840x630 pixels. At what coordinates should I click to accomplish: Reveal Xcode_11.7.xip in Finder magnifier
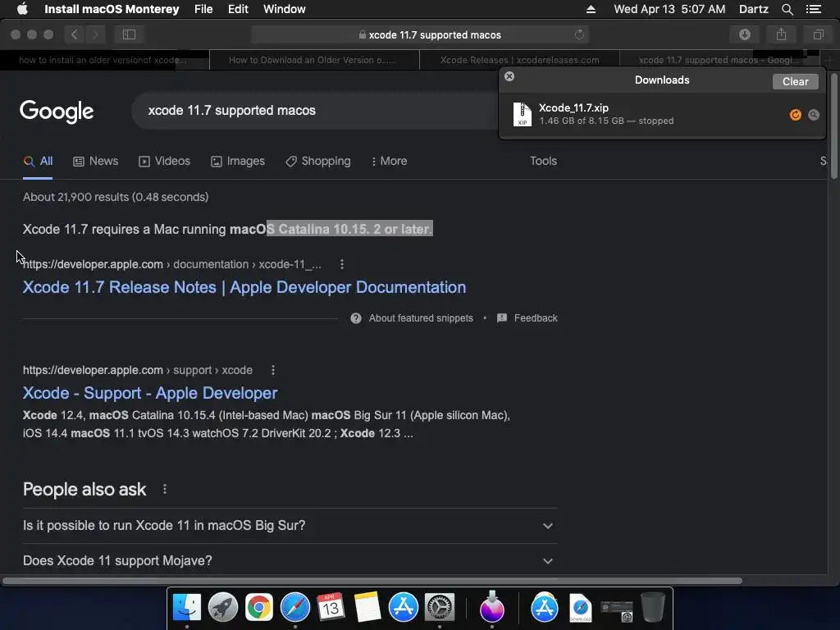[813, 115]
